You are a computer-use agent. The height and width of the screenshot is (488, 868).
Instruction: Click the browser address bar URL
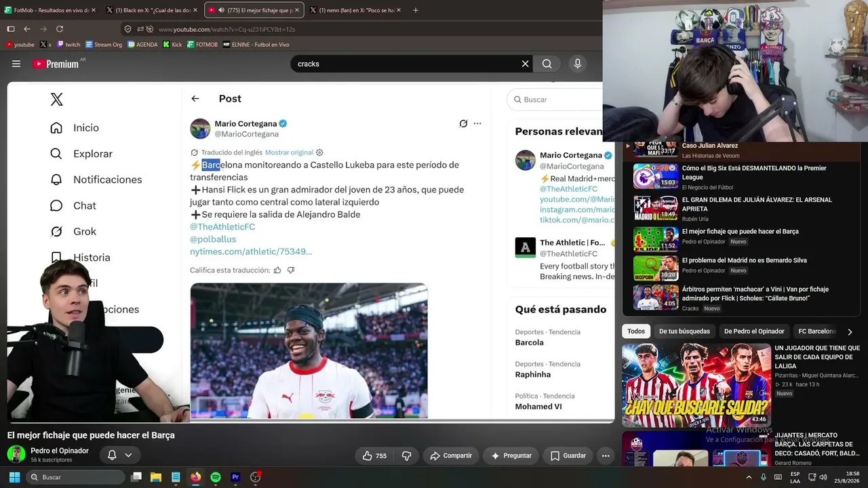[226, 29]
